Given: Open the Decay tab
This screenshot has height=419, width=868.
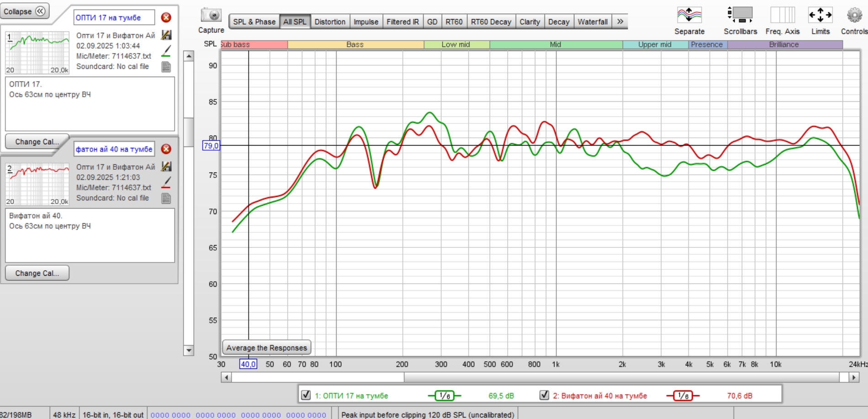Looking at the screenshot, I should point(559,21).
